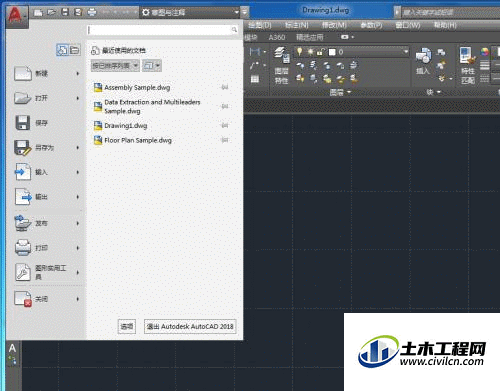
Task: Open the quick access toolbar customize arrow
Action: click(x=245, y=13)
